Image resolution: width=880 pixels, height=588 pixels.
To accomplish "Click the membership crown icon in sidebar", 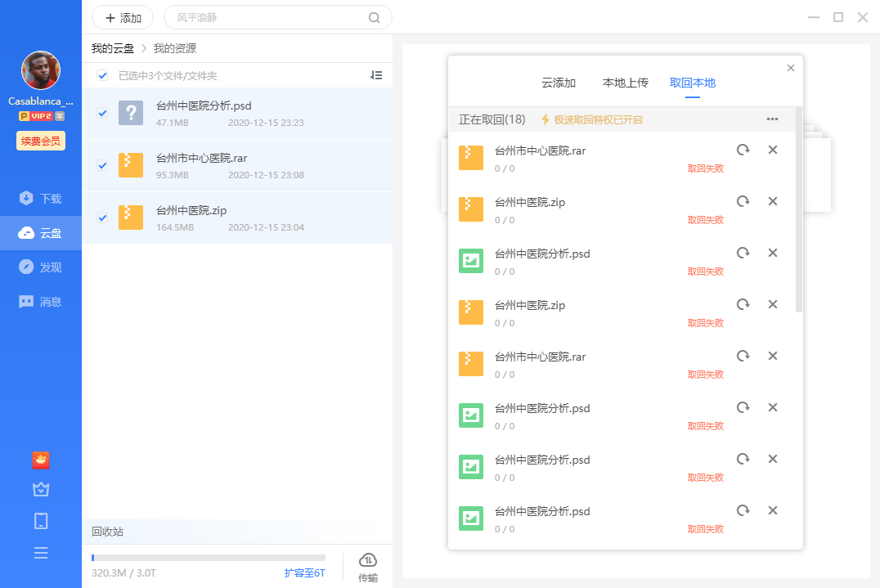I will coord(41,489).
